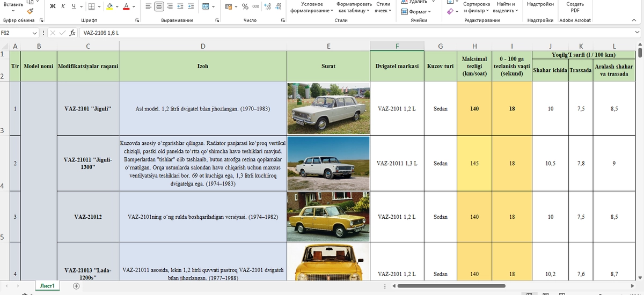Expand the formula bar with the chevron
The width and height of the screenshot is (644, 295).
pyautogui.click(x=637, y=33)
